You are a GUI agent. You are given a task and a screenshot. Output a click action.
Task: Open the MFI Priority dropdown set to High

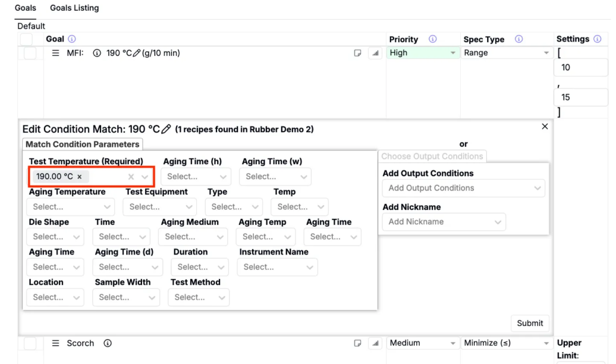point(423,53)
